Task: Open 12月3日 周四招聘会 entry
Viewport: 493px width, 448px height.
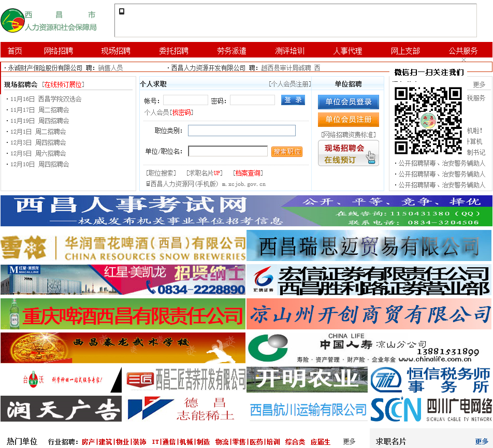Action: tap(38, 142)
